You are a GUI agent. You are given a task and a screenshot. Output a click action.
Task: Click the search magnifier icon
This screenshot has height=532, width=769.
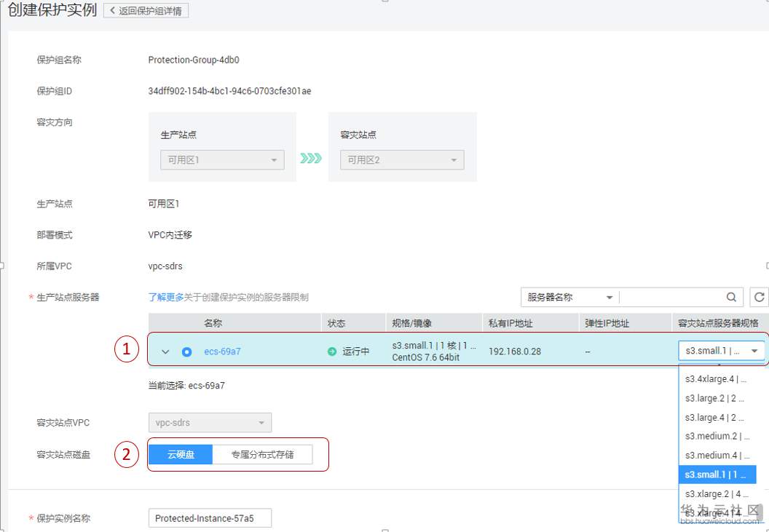730,297
